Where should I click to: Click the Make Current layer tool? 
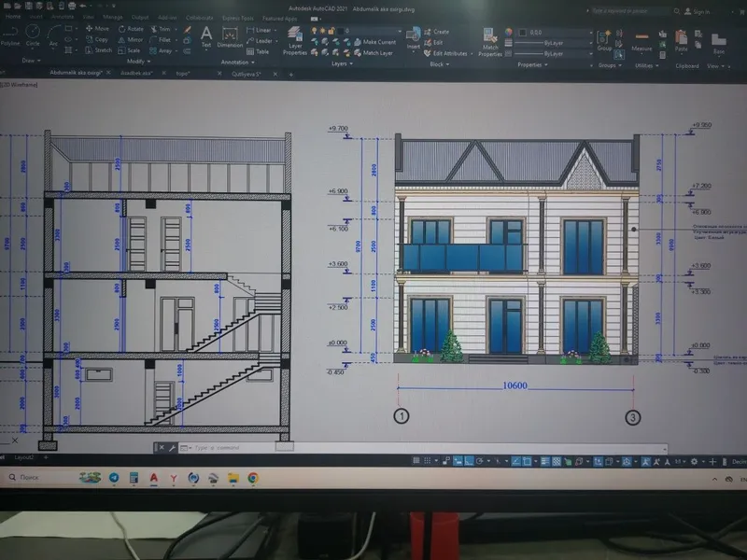tap(375, 42)
